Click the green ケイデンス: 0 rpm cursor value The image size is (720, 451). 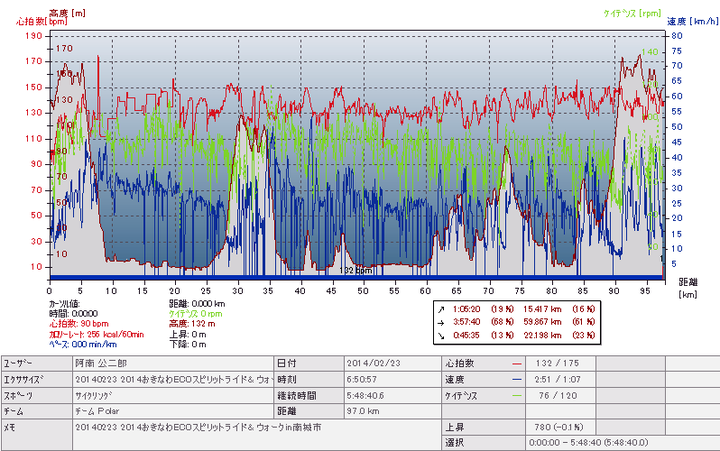click(196, 314)
